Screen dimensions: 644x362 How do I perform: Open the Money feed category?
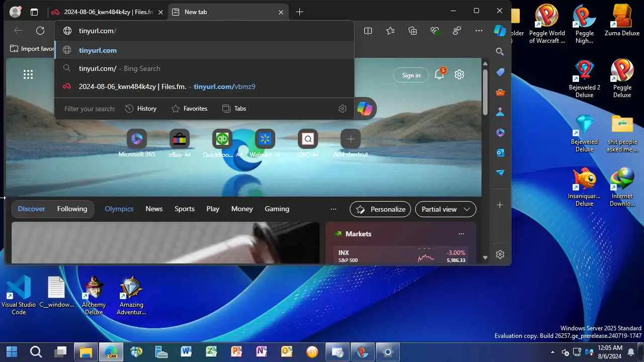point(242,209)
